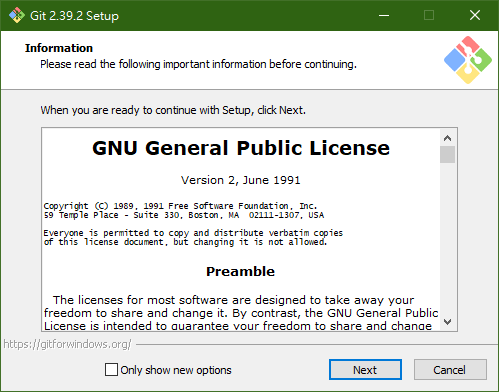
Task: Click the license scroll up arrow
Action: click(x=447, y=138)
